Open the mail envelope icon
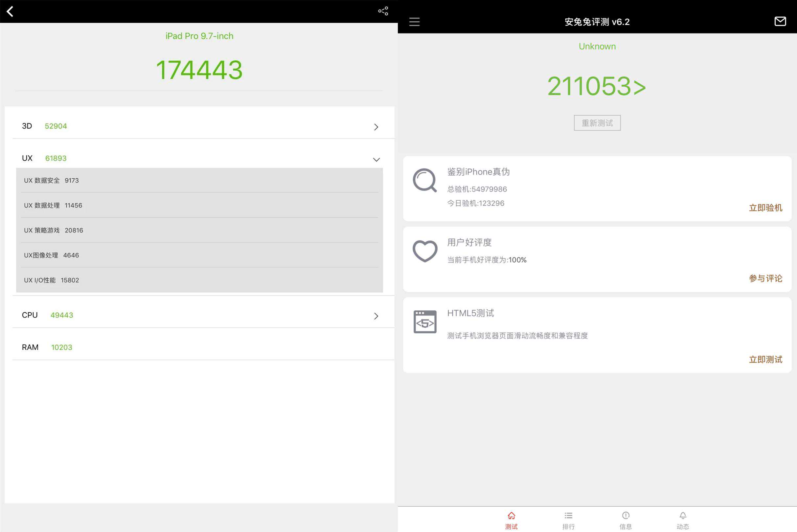This screenshot has height=532, width=797. point(780,21)
